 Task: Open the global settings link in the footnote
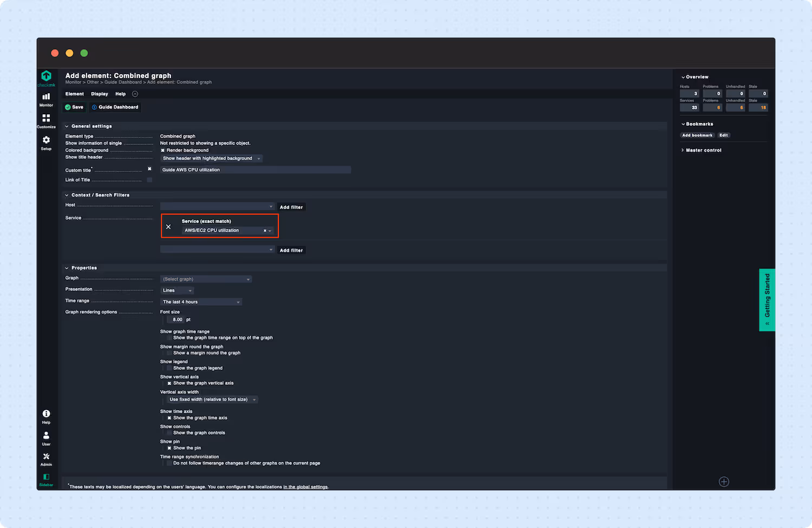[305, 486]
